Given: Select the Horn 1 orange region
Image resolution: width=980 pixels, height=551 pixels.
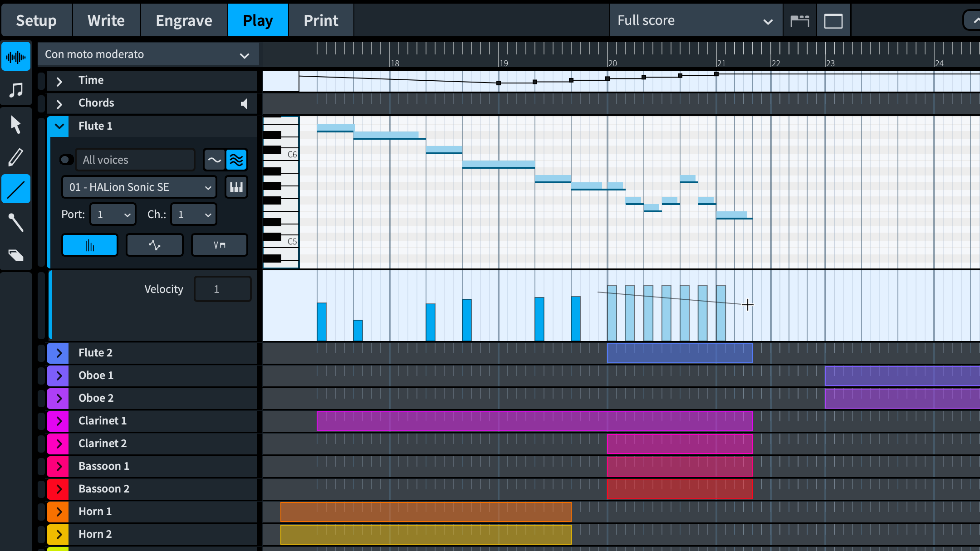Looking at the screenshot, I should pyautogui.click(x=426, y=512).
